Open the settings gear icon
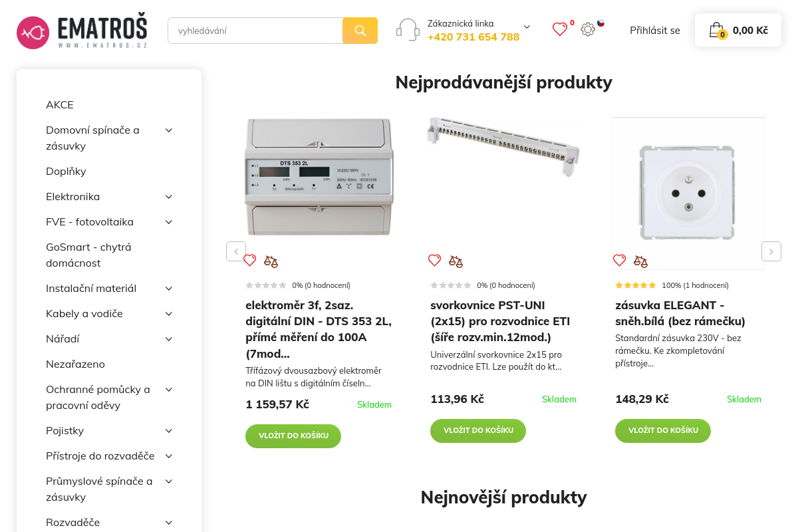798x532 pixels. 587,29
